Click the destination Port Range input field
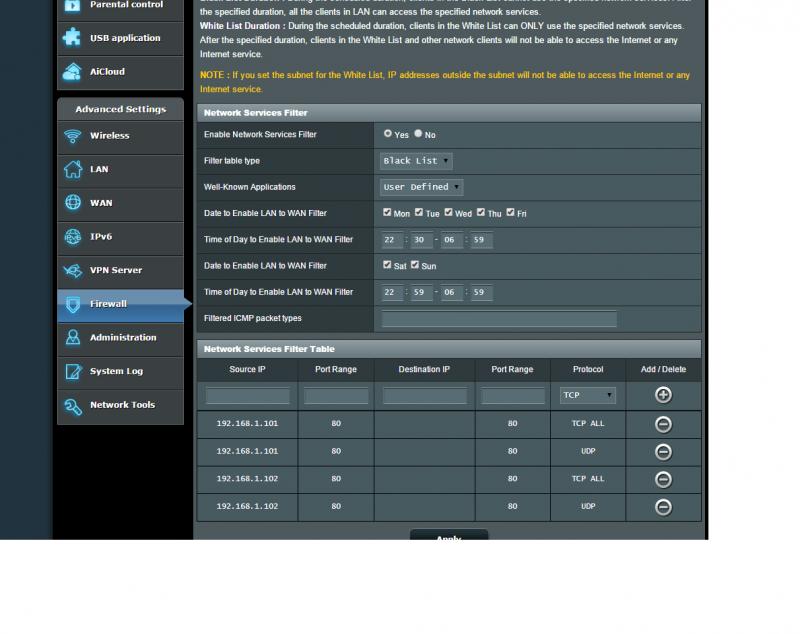 pos(513,396)
